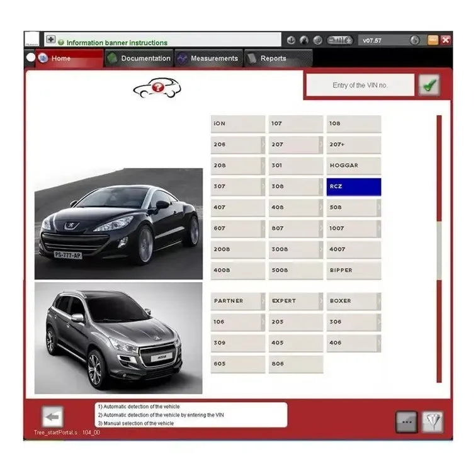Viewport: 476px width, 476px height.
Task: Click the orange minimize window button
Action: tap(433, 40)
